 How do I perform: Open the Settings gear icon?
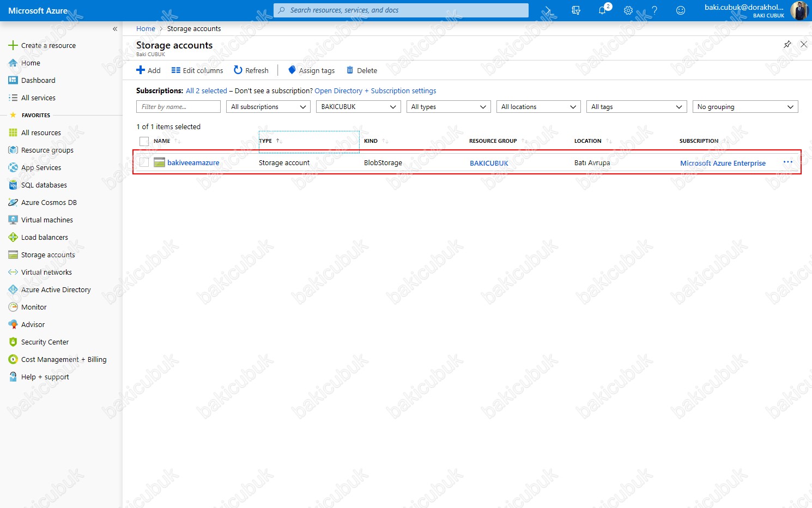click(x=628, y=10)
